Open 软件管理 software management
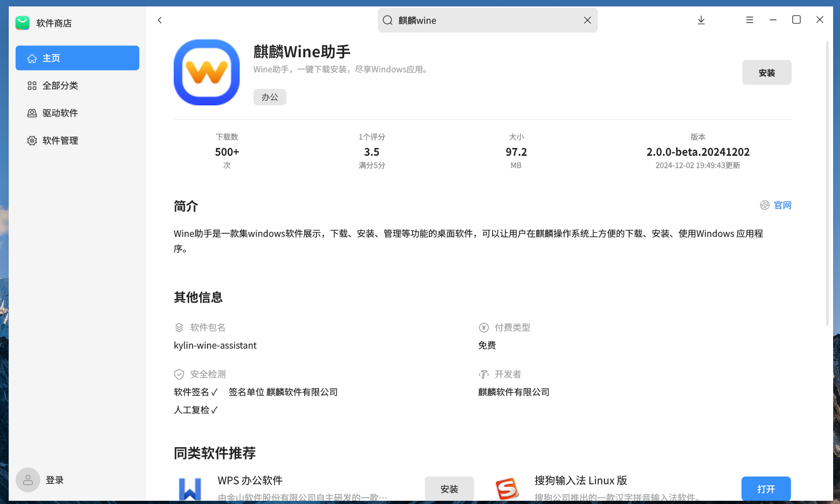 (x=77, y=141)
